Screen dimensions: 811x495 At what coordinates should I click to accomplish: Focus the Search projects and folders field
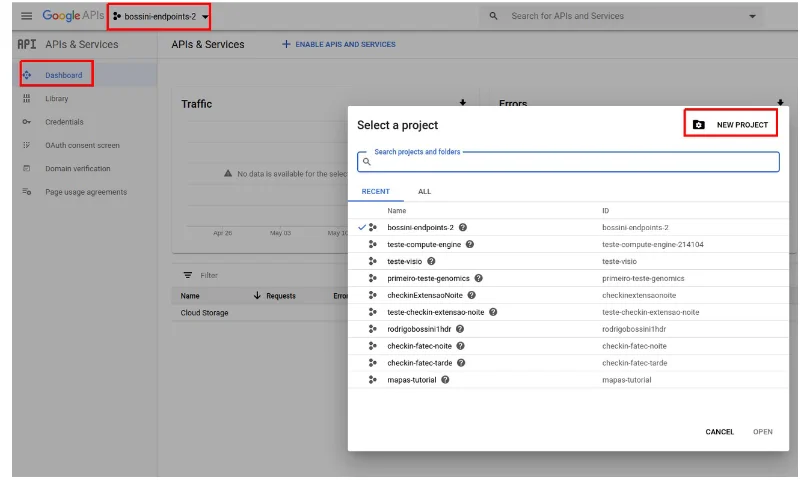click(568, 162)
